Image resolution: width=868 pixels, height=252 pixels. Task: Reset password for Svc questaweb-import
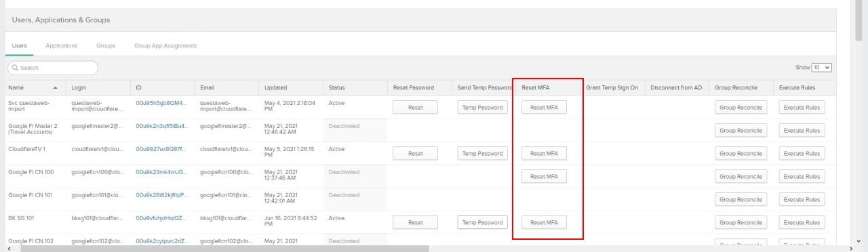click(x=416, y=108)
